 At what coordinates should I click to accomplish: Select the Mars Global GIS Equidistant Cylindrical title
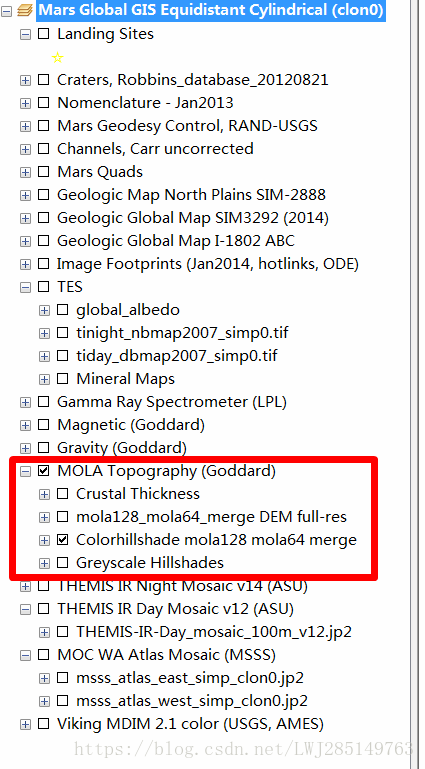point(211,10)
